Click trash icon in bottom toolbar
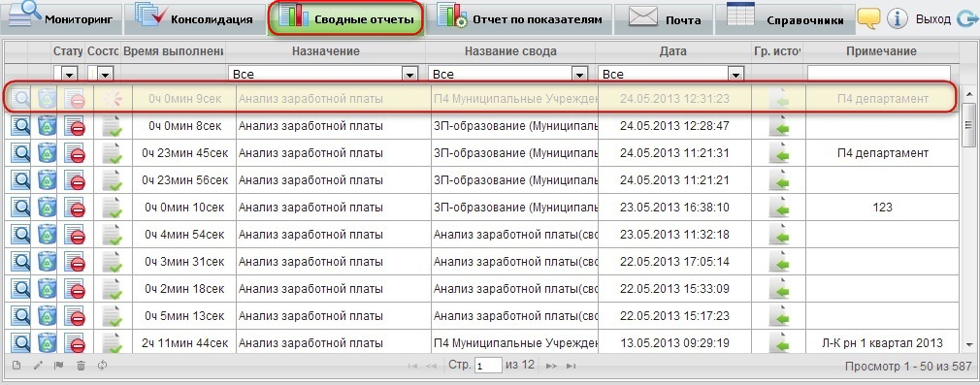This screenshot has width=980, height=385. point(81,366)
